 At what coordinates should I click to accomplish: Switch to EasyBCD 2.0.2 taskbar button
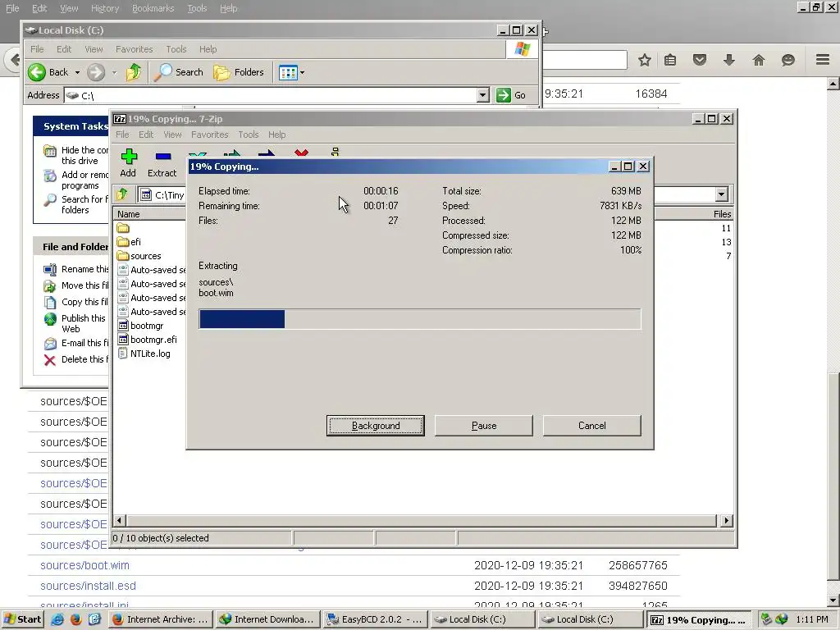click(x=376, y=619)
